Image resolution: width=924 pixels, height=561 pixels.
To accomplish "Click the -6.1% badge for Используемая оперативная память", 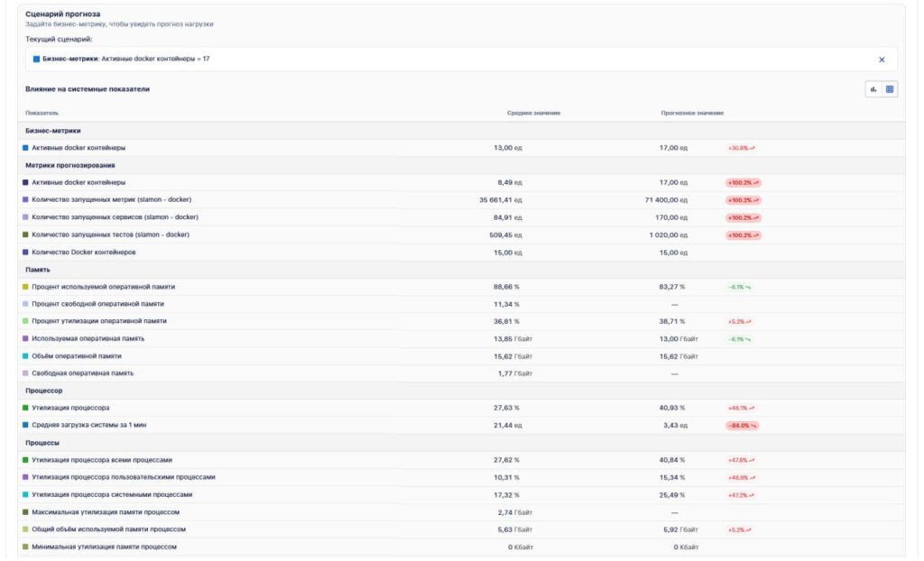I will (739, 339).
